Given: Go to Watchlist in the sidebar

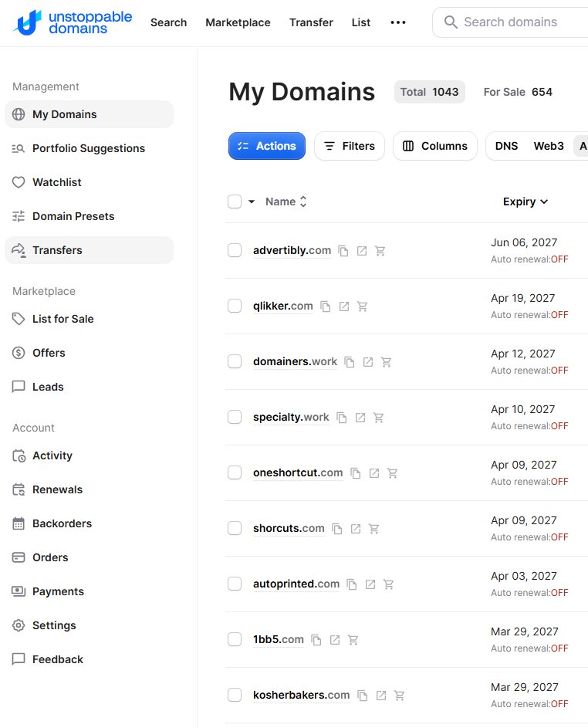Looking at the screenshot, I should pyautogui.click(x=89, y=182).
